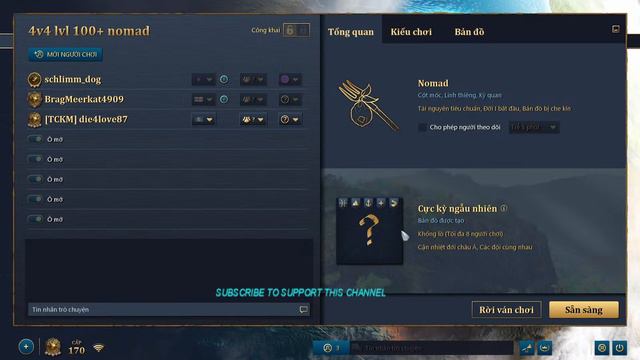
Task: Click the Rời ván chơi button
Action: coord(507,310)
